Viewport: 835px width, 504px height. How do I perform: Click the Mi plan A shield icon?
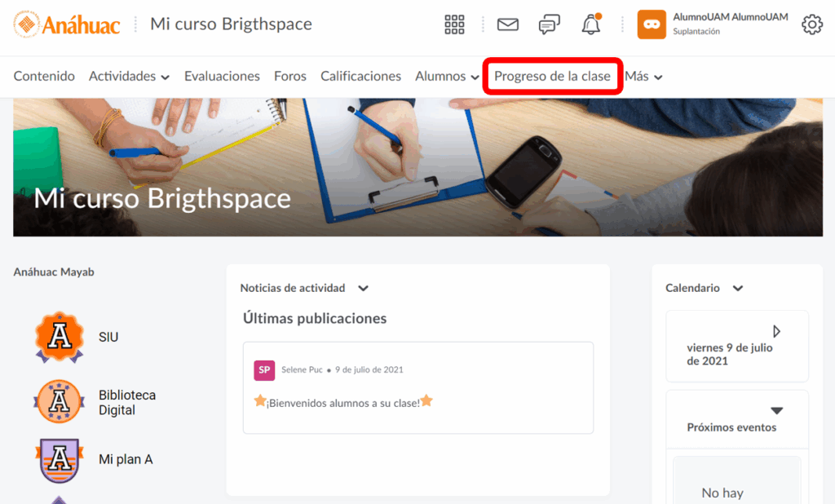pyautogui.click(x=60, y=460)
